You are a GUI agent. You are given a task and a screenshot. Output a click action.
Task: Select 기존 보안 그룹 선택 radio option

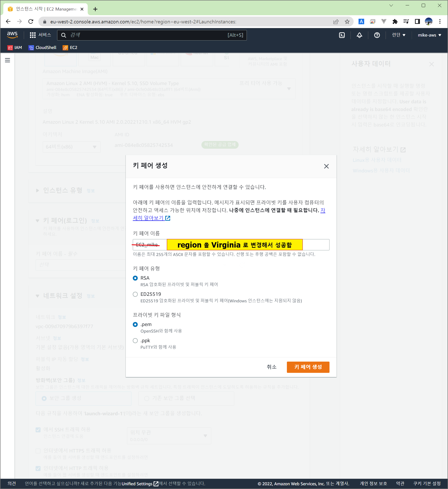click(x=147, y=399)
